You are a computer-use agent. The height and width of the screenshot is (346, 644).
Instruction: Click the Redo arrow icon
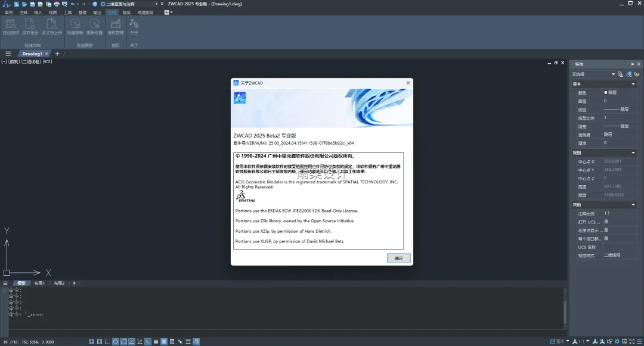(x=83, y=4)
